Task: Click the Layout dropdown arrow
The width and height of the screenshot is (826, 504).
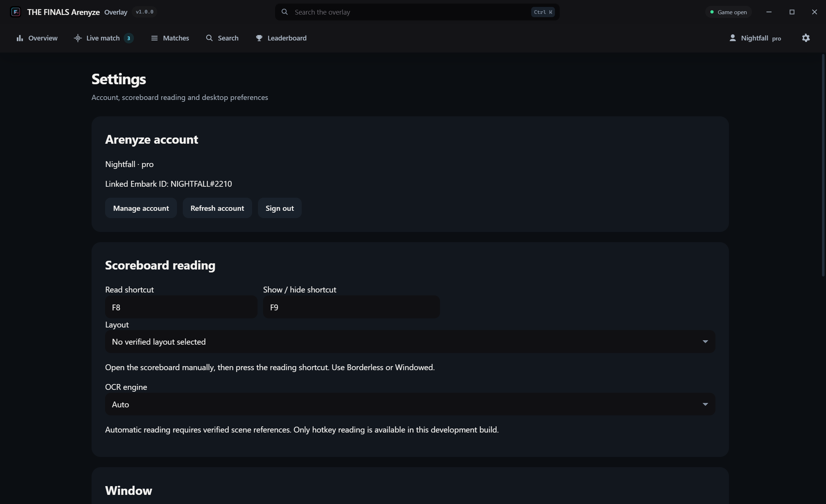Action: tap(705, 341)
